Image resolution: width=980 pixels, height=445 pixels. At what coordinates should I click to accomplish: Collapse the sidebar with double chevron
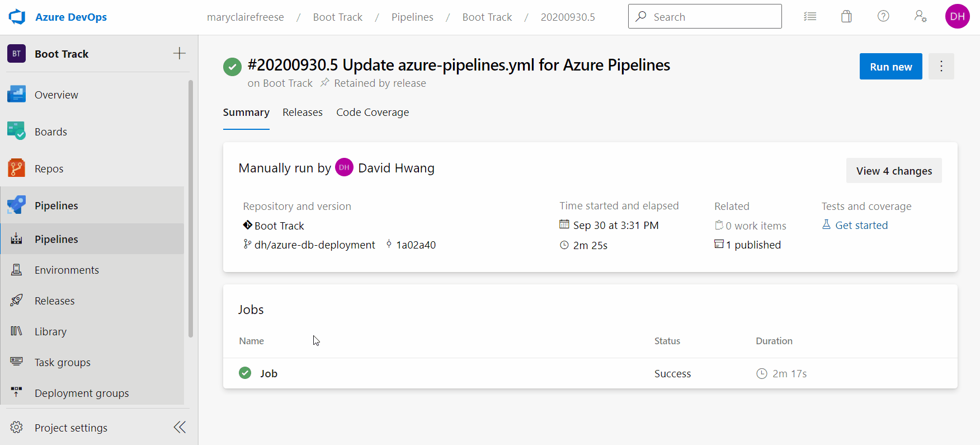(180, 428)
